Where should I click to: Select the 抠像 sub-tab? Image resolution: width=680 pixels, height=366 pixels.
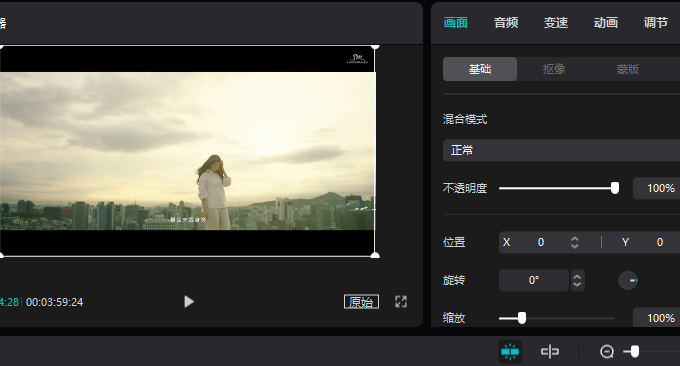click(554, 69)
